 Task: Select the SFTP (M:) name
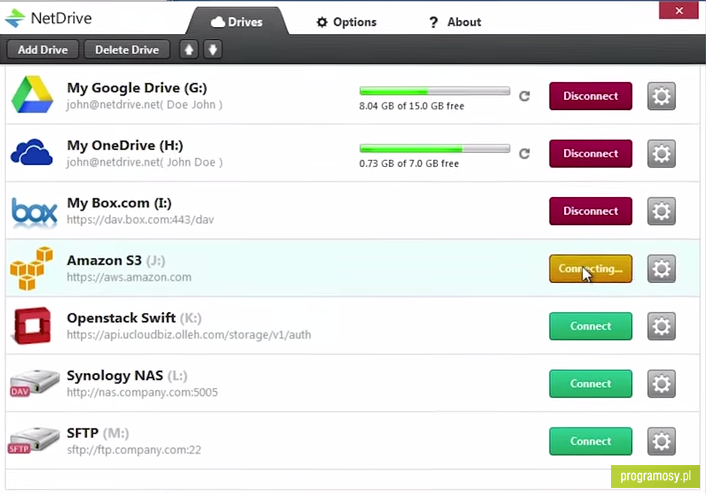click(x=98, y=433)
